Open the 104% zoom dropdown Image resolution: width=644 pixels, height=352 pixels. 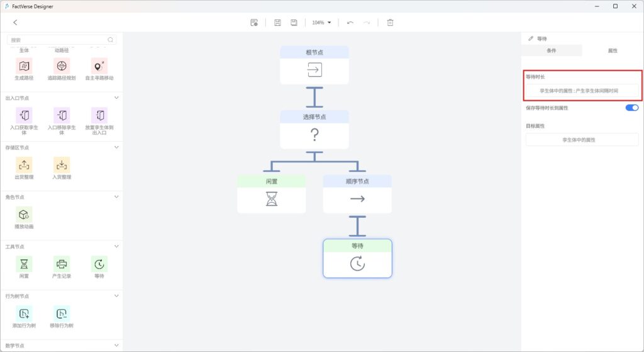[x=321, y=23]
